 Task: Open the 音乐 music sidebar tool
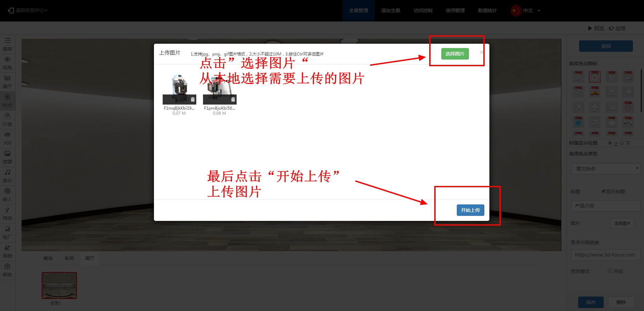7,176
